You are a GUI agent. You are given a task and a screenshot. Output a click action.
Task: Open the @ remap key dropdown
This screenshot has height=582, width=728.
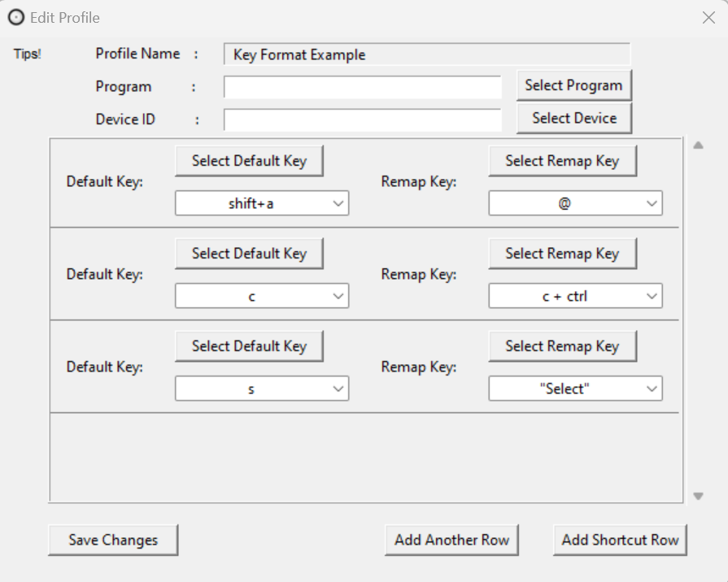pos(575,202)
